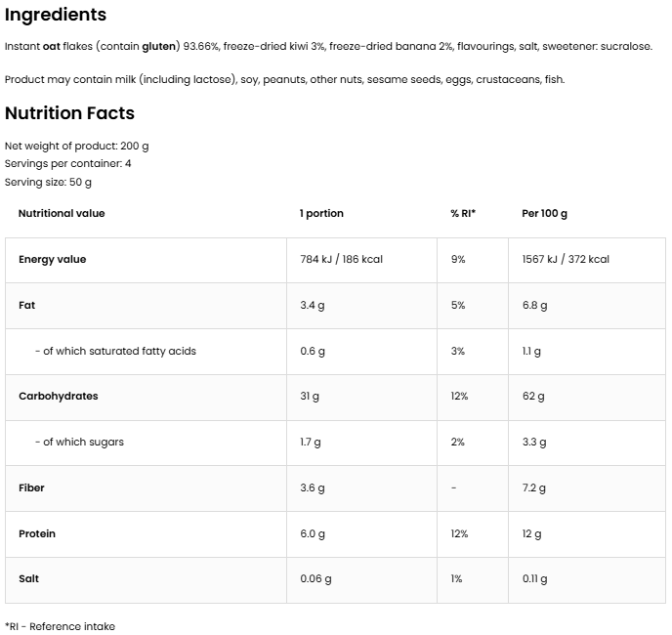This screenshot has height=635, width=672.
Task: Select the "Fat" row label
Action: click(x=27, y=306)
